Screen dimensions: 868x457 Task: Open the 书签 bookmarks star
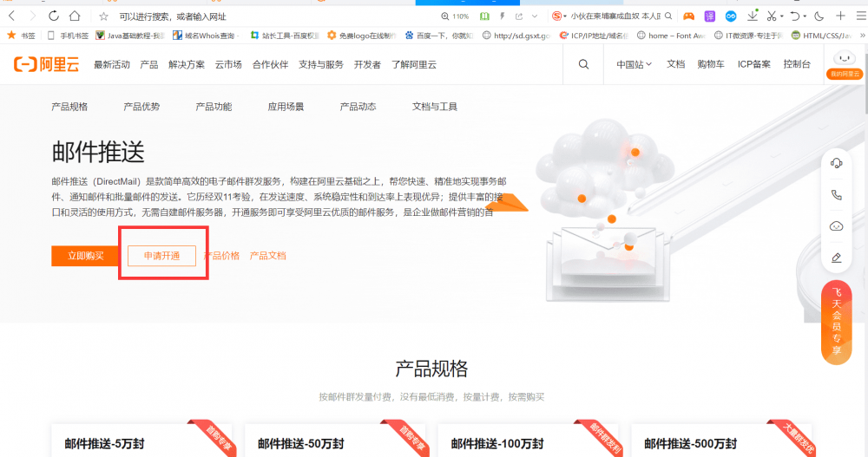(21, 36)
